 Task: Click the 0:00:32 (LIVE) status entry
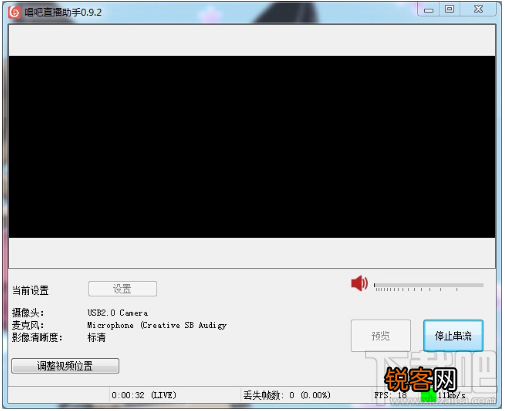144,395
